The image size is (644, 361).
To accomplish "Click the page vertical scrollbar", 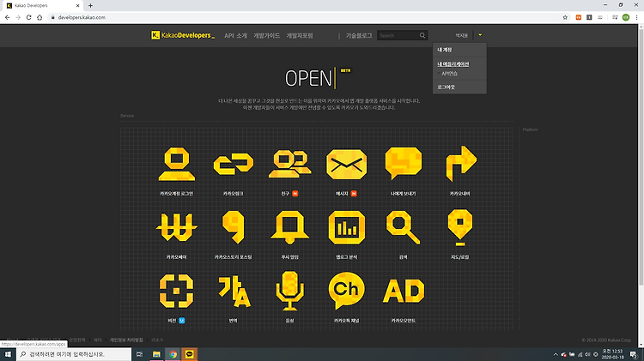I will pos(641,156).
